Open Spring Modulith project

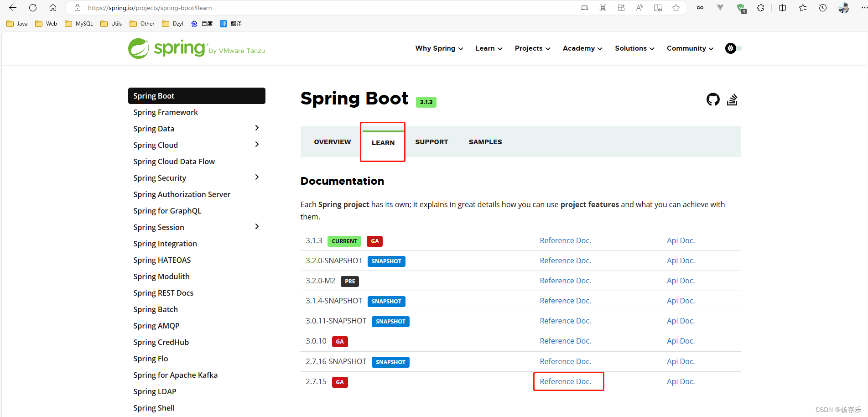pos(161,276)
